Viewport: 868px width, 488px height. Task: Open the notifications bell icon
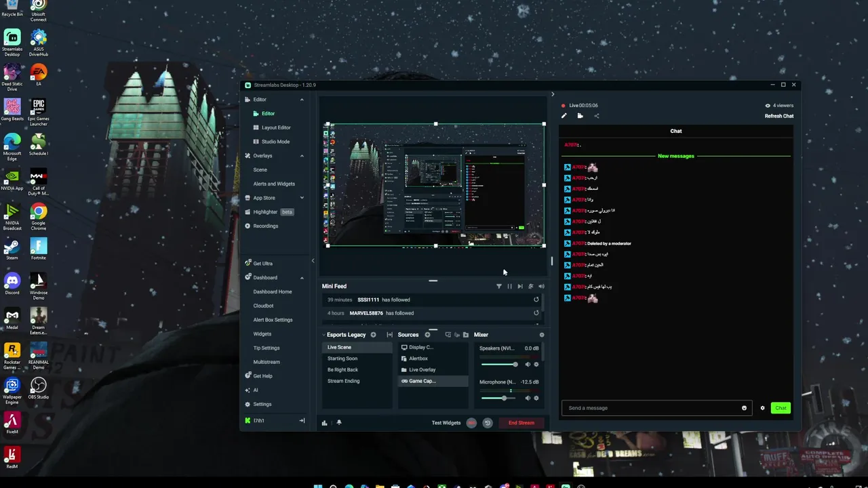(339, 423)
